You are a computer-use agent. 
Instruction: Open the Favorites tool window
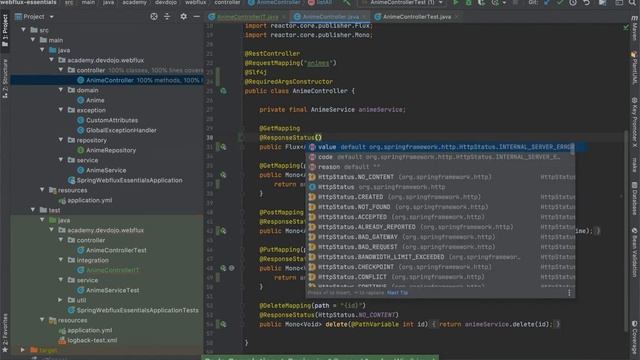tap(5, 333)
